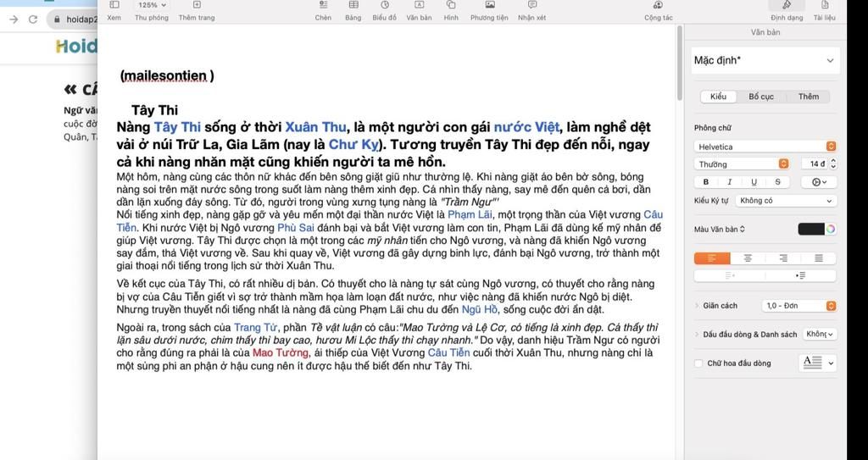The image size is (868, 460).
Task: Click the Chư Ky link
Action: 353,145
